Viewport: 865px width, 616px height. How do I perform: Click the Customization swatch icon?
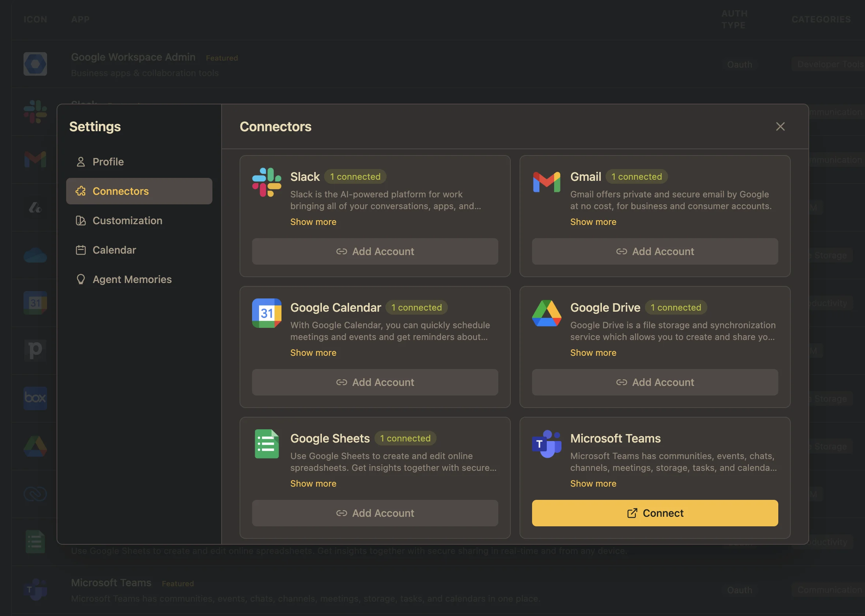coord(81,221)
